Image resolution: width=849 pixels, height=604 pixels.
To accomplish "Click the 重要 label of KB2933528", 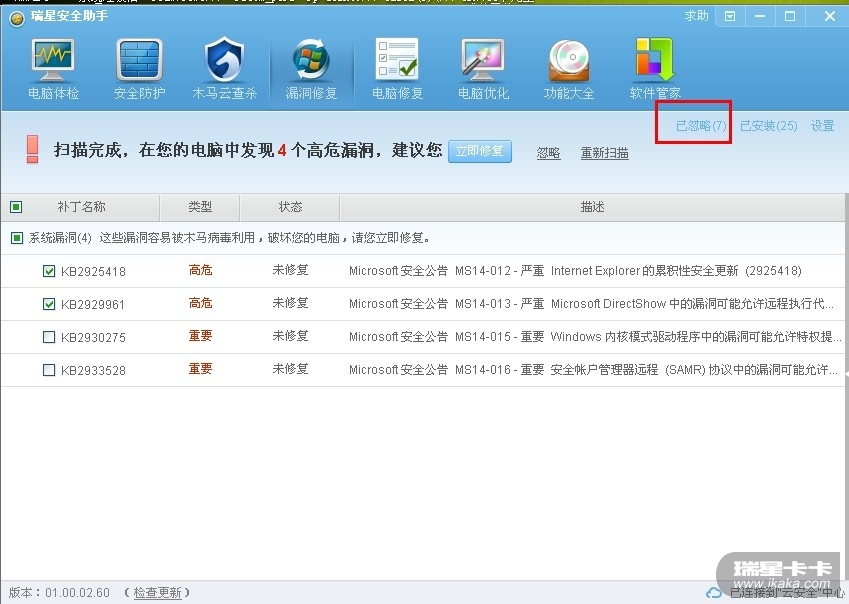I will coord(200,369).
